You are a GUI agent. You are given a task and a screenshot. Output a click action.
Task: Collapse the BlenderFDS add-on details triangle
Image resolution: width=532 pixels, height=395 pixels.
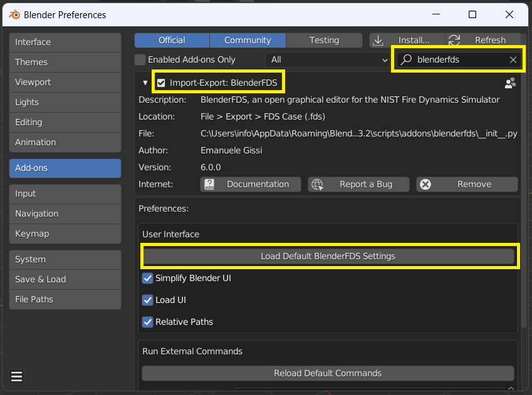point(145,83)
